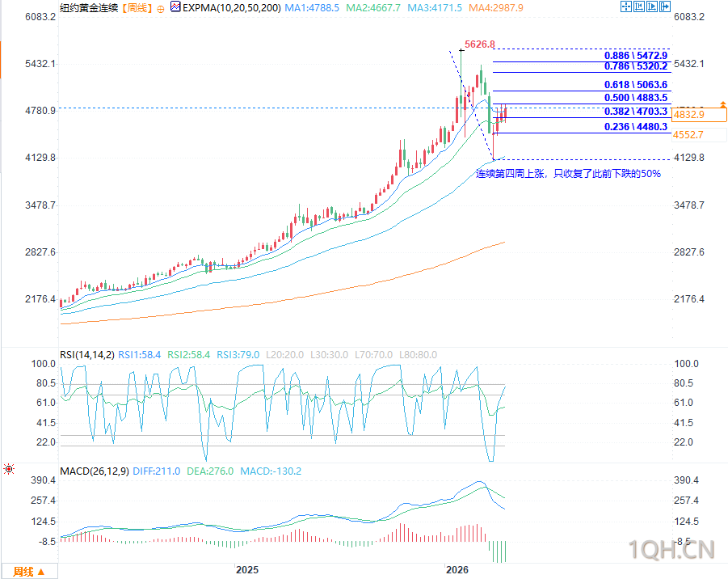Image resolution: width=728 pixels, height=579 pixels.
Task: Click the RSI2:58.4 readout
Action: coord(188,355)
